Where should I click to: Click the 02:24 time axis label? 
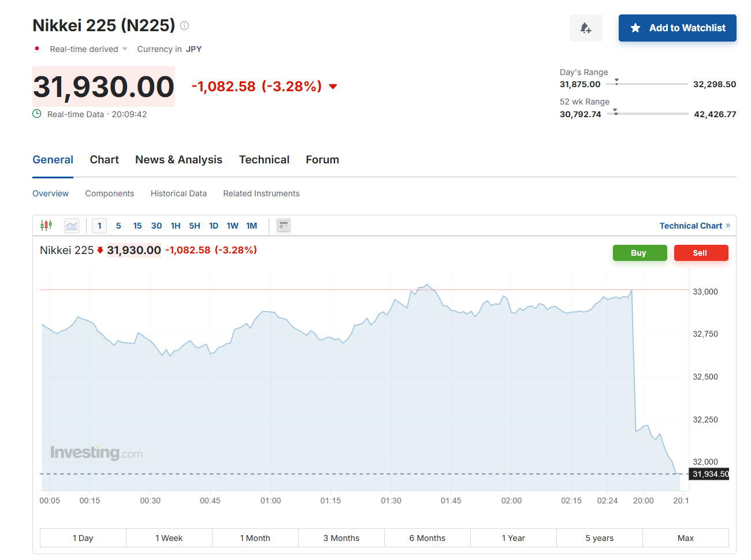tap(607, 501)
